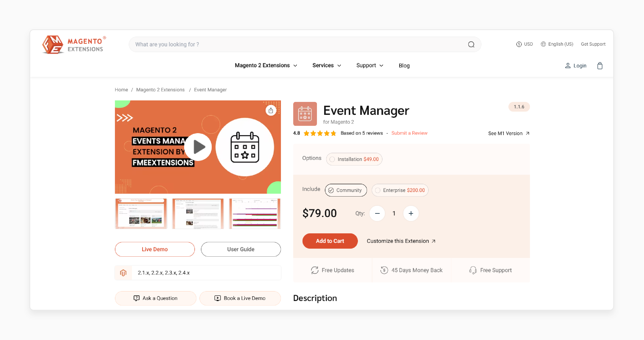The width and height of the screenshot is (644, 340).
Task: Open the User Guide
Action: 241,249
